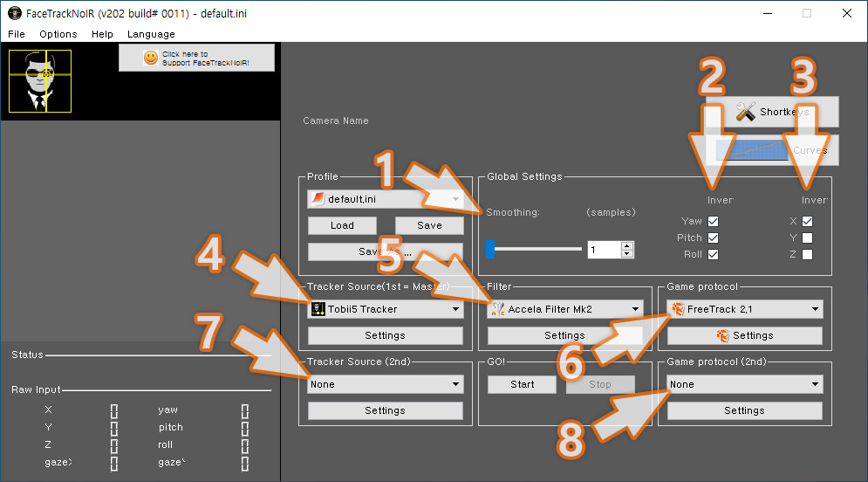The height and width of the screenshot is (482, 868).
Task: Click the Smoothing slider handle
Action: click(x=490, y=250)
